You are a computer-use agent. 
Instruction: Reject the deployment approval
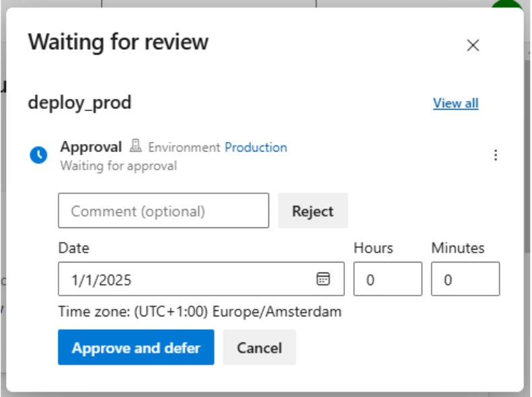click(x=313, y=211)
